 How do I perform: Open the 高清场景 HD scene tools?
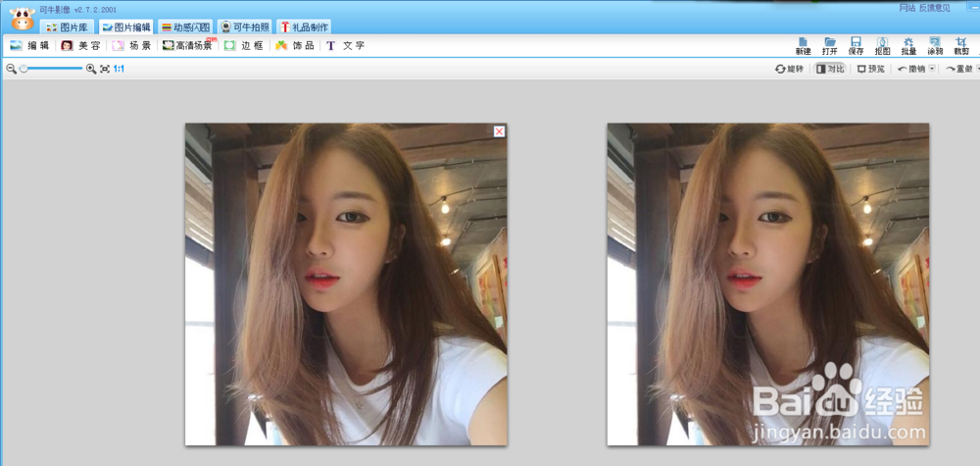pyautogui.click(x=187, y=46)
